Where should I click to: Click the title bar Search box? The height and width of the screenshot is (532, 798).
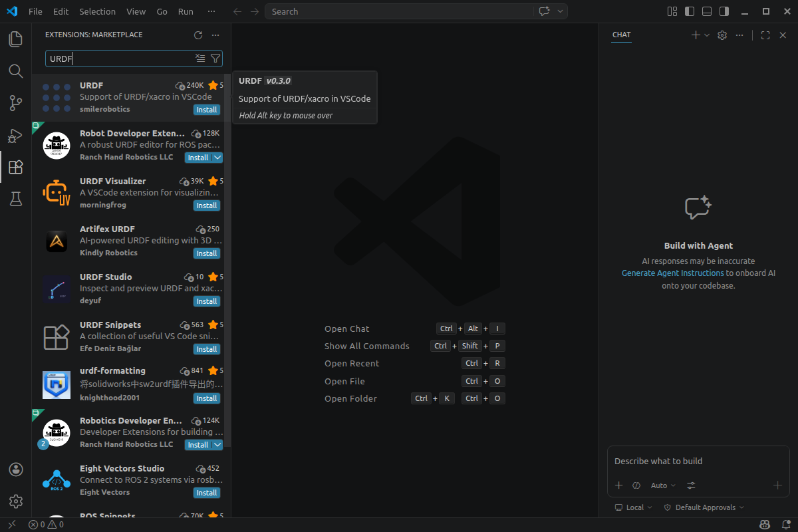pyautogui.click(x=400, y=11)
